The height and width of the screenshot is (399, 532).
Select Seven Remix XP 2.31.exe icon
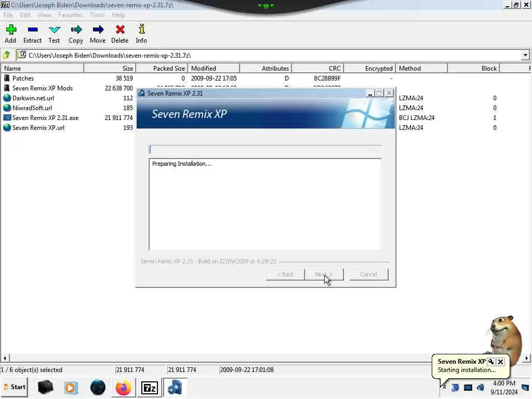coord(7,118)
